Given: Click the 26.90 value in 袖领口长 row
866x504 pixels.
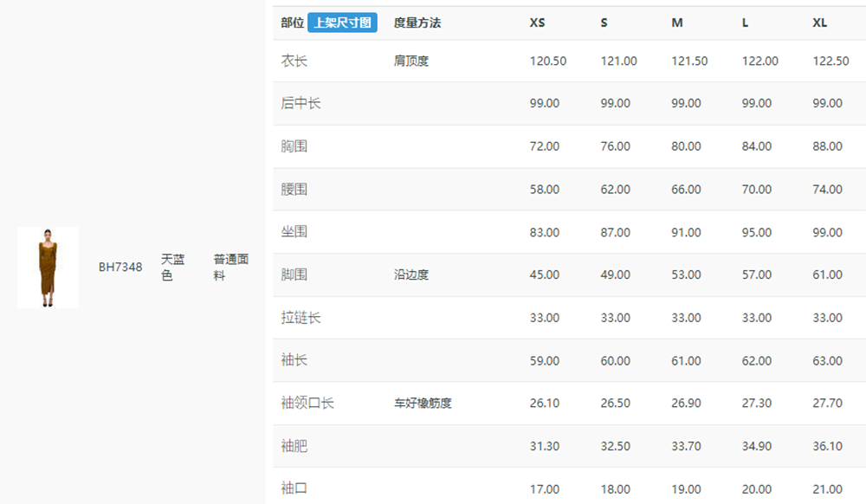Looking at the screenshot, I should point(686,403).
